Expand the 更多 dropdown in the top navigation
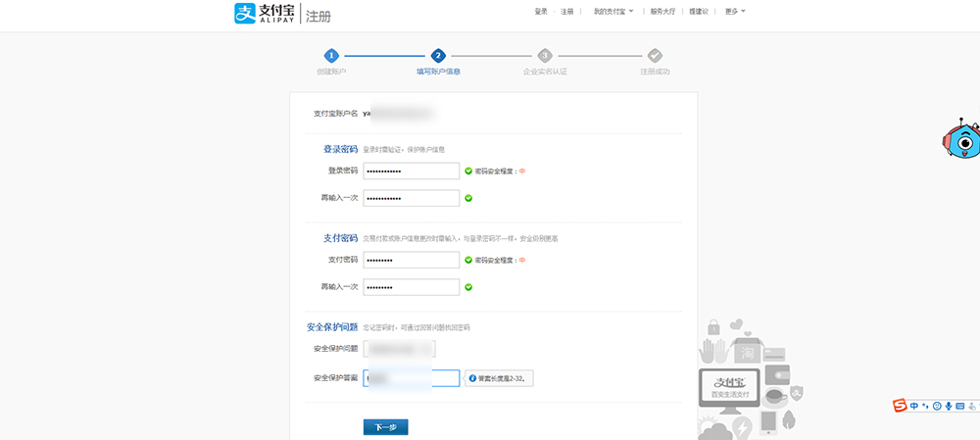Screen dimensions: 980x440 click(x=735, y=12)
